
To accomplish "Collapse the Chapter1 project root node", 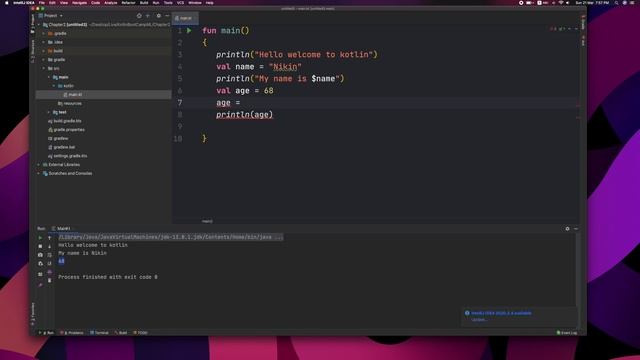I will [x=39, y=25].
